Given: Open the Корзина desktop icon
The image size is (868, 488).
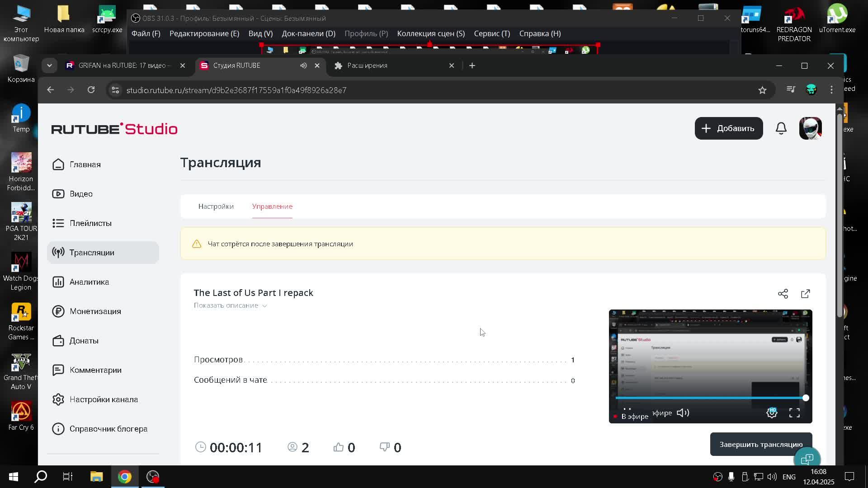Looking at the screenshot, I should pos(21,68).
